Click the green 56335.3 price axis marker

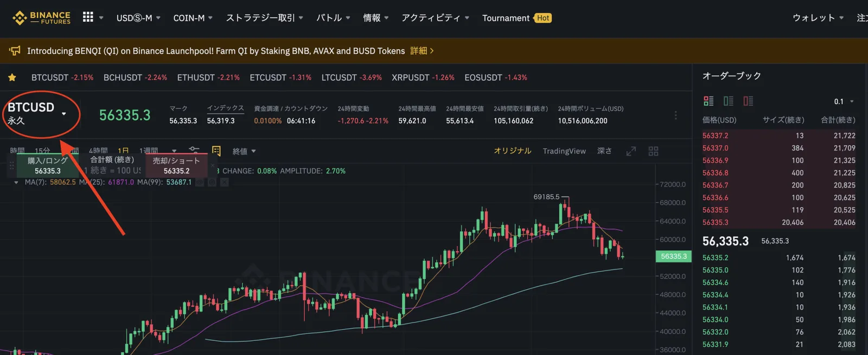coord(674,256)
